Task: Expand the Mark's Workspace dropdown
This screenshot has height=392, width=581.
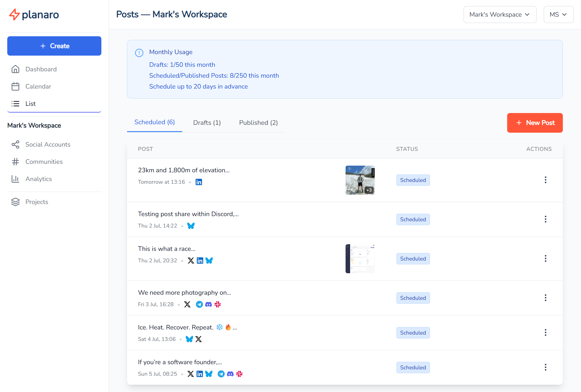Action: [x=500, y=15]
